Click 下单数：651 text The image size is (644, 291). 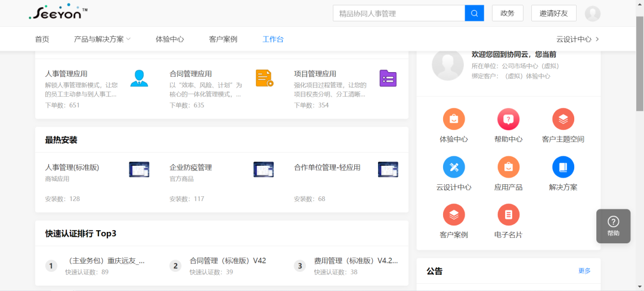tap(63, 105)
